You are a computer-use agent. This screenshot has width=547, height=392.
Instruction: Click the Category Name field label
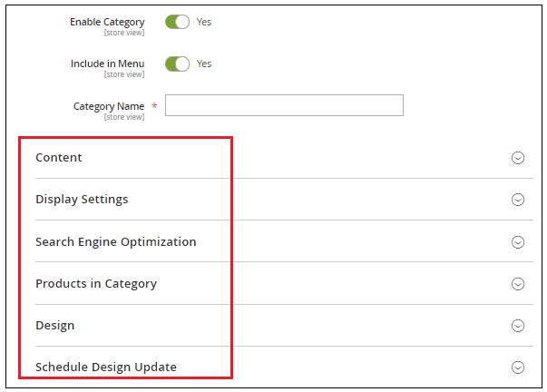tap(109, 106)
